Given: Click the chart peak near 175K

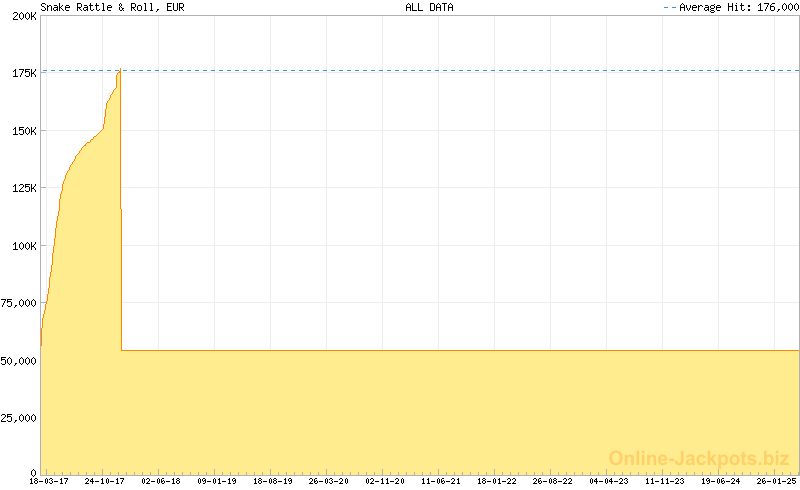Looking at the screenshot, I should (120, 70).
